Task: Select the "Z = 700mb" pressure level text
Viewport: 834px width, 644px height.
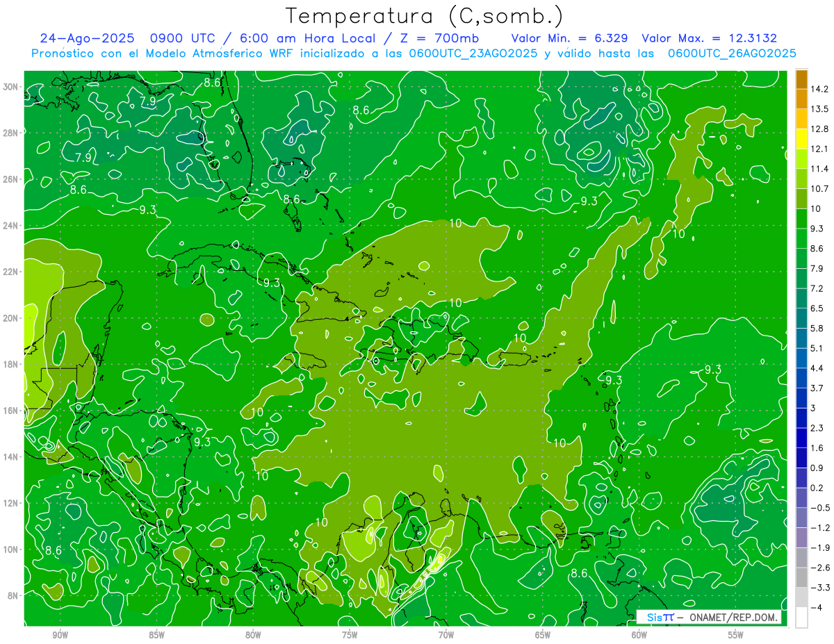Action: 435,38
